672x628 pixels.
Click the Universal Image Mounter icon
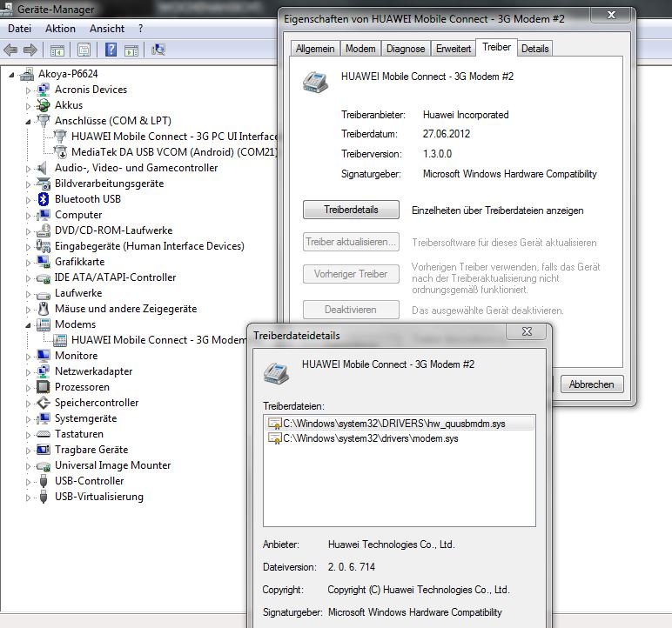pos(44,465)
